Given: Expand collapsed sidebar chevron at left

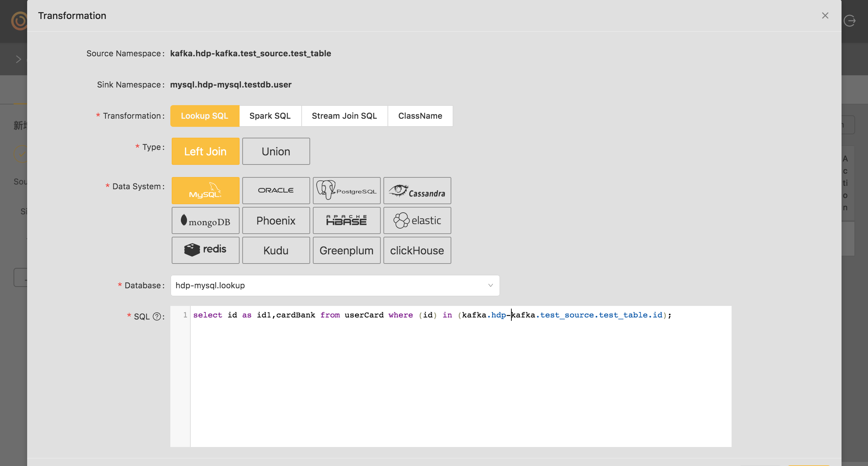Looking at the screenshot, I should (x=18, y=59).
